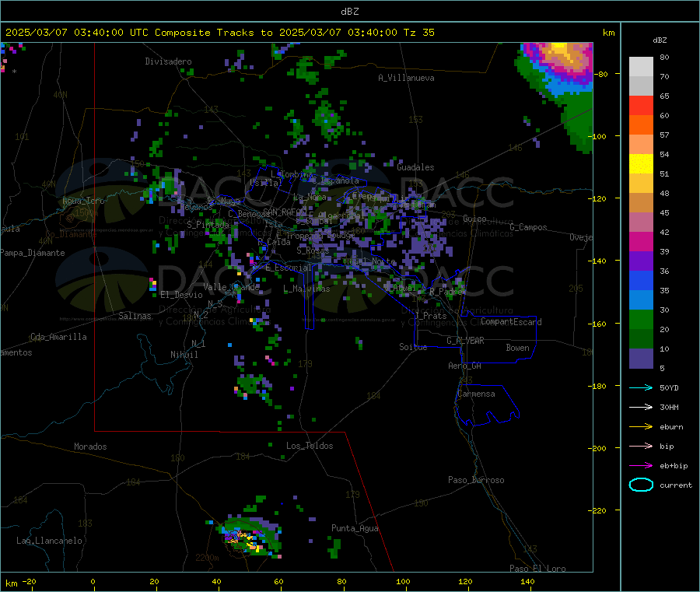
Task: Select the Valle_Grande label
Action: 231,286
